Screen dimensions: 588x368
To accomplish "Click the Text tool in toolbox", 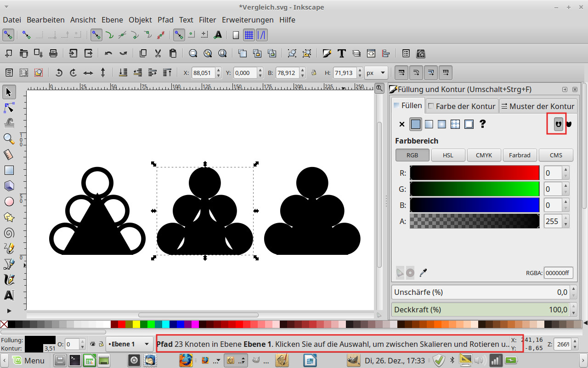I will tap(9, 295).
